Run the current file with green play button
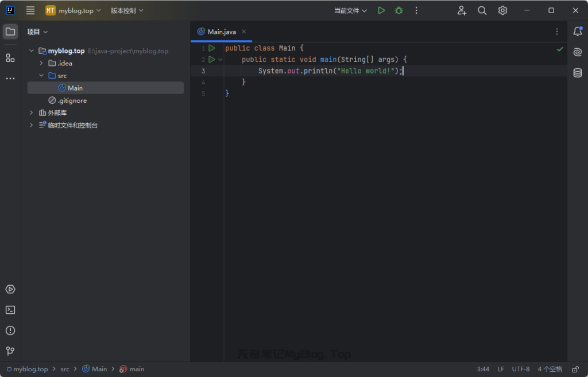 (x=381, y=10)
